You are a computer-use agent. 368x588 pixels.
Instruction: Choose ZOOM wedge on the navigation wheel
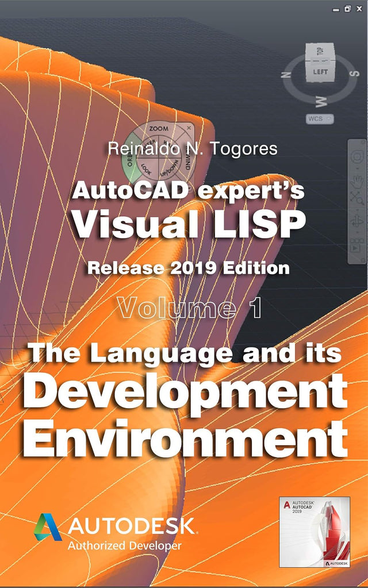tap(159, 129)
